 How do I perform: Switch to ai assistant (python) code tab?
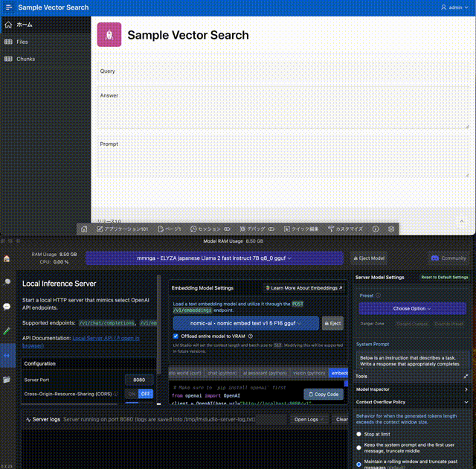click(x=265, y=373)
